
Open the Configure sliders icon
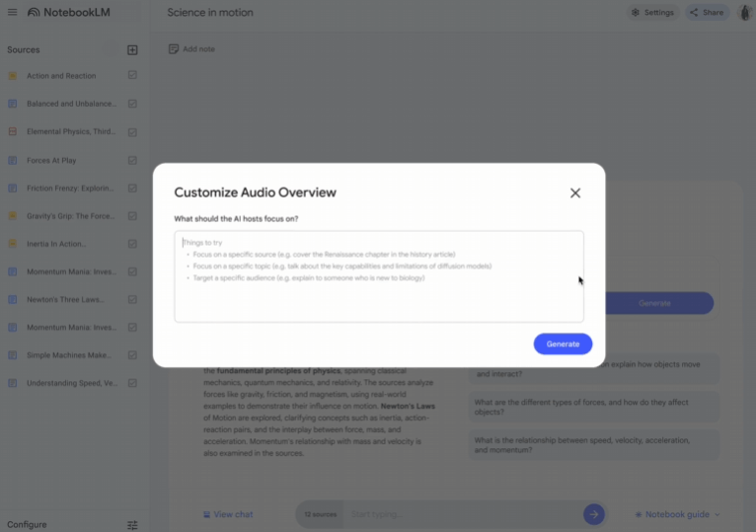132,525
